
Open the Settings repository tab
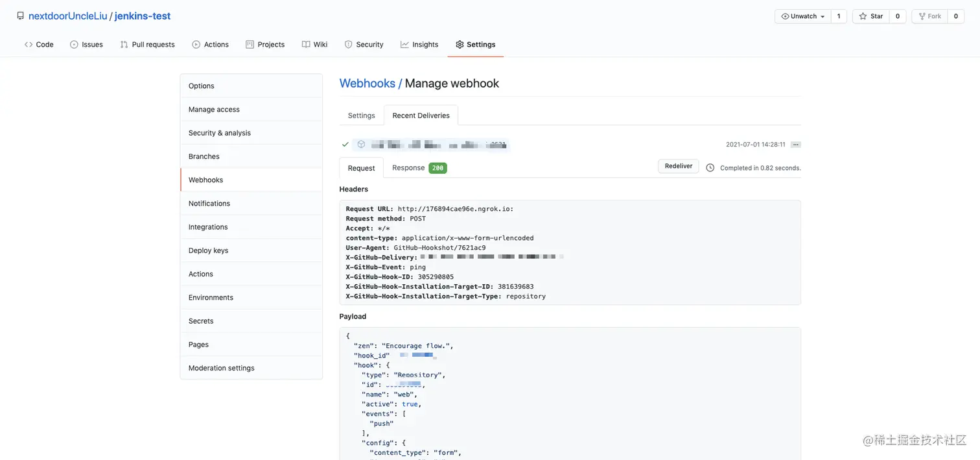point(475,44)
